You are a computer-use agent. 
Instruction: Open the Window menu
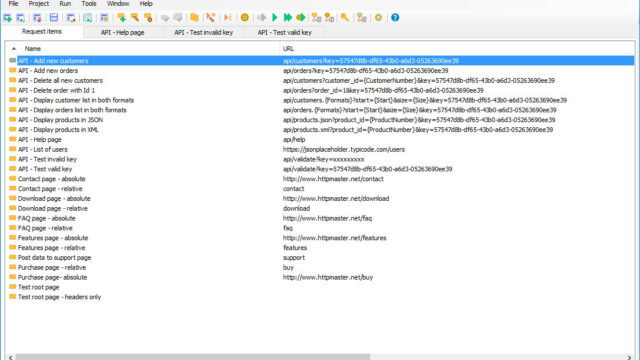click(118, 4)
